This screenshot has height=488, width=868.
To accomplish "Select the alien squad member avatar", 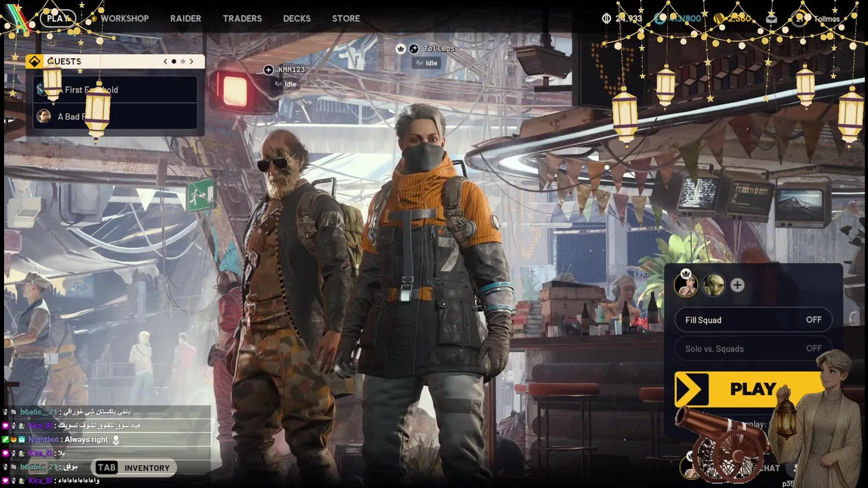I will tap(713, 285).
